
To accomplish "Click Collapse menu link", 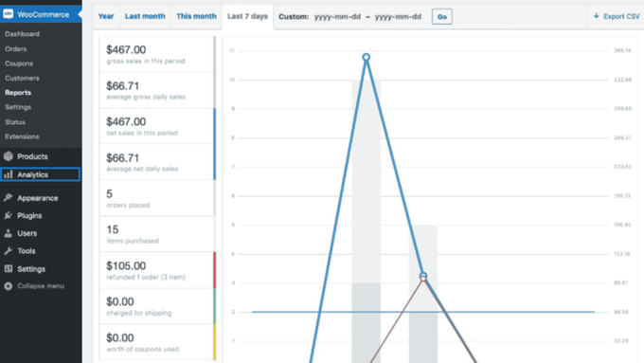I will pyautogui.click(x=41, y=286).
